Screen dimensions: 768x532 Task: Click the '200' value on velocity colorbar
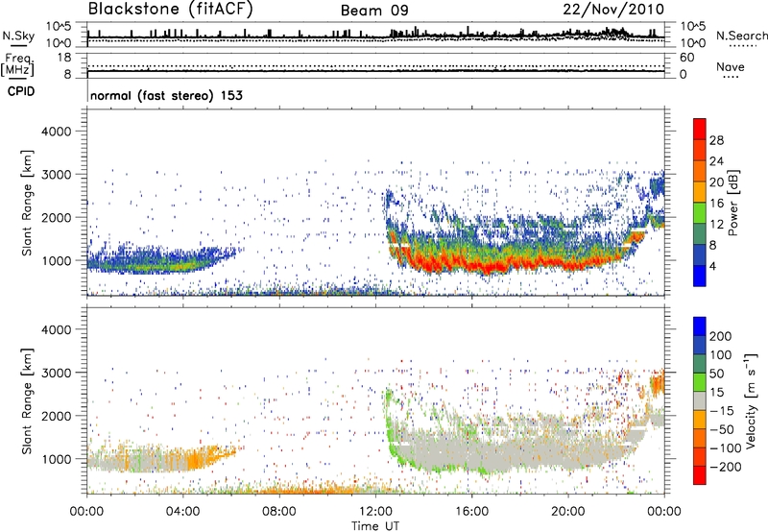coord(721,336)
